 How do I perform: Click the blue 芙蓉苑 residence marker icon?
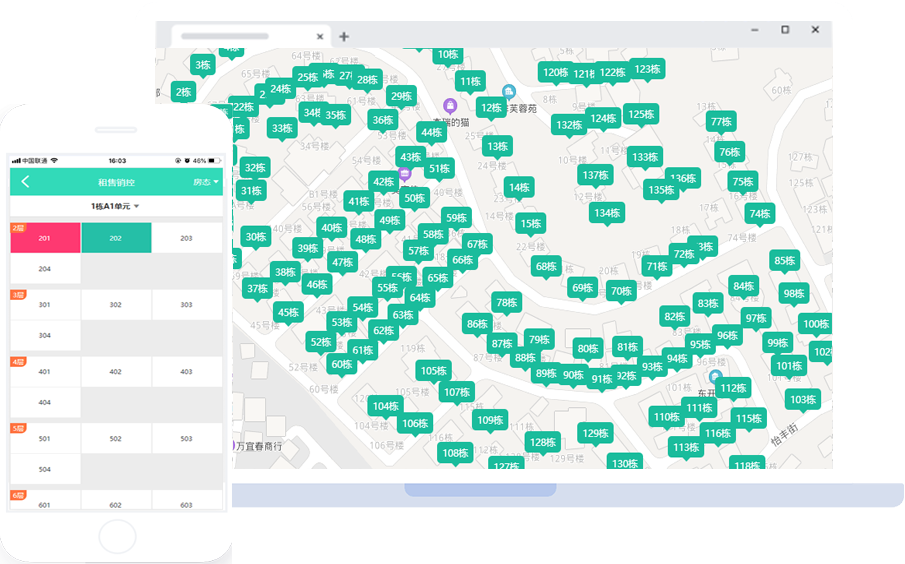(x=508, y=92)
